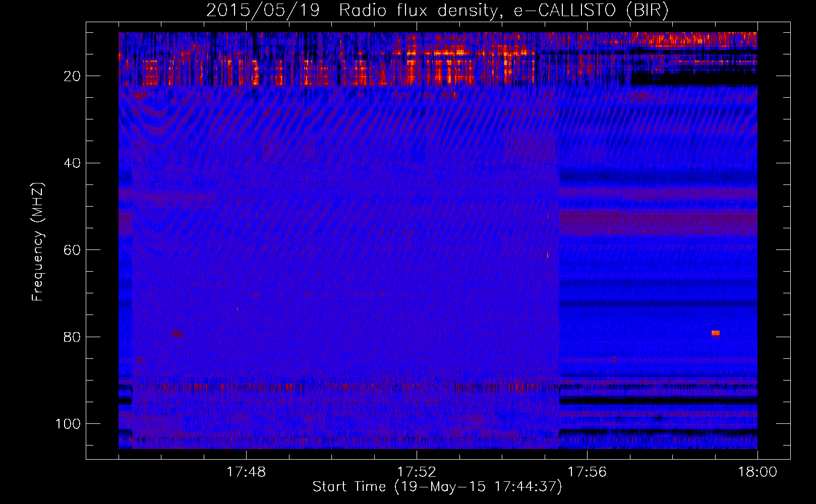
Task: Click the black data gap near 20 MHz at right
Action: (694, 79)
